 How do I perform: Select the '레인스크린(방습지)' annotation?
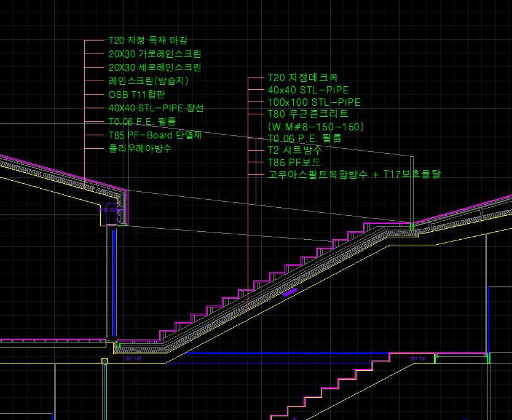148,81
